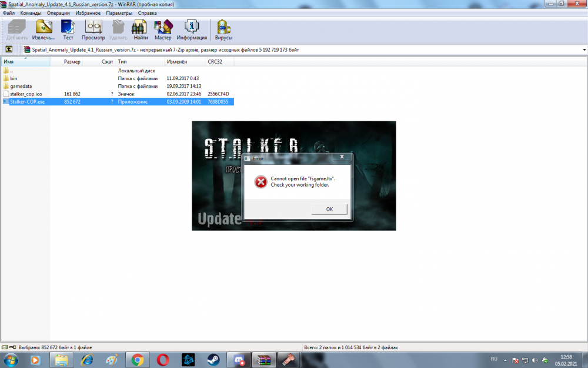The image size is (588, 368).
Task: Close the Error dialog with X
Action: 342,157
